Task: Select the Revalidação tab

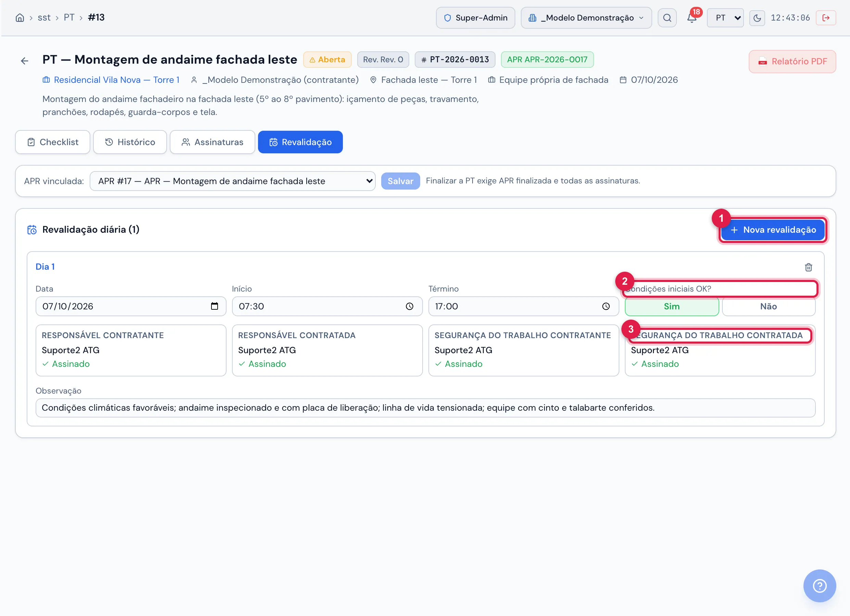Action: click(x=300, y=142)
